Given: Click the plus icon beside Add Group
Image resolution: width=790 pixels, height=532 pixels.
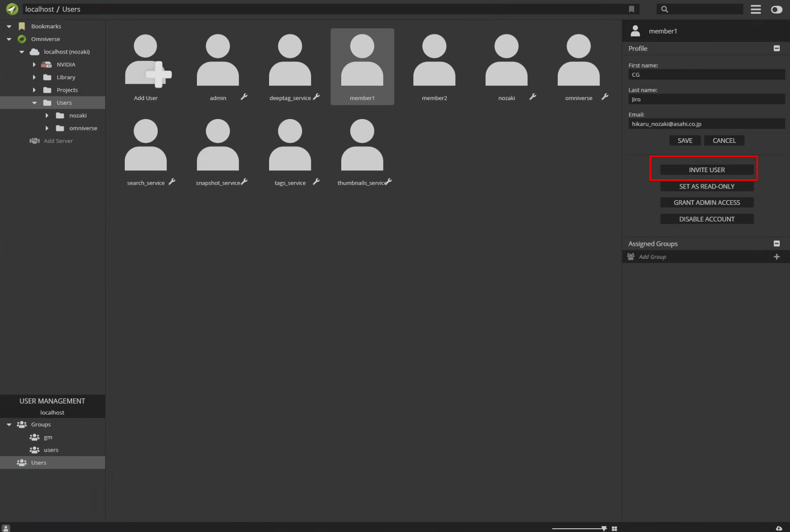Looking at the screenshot, I should (x=776, y=257).
